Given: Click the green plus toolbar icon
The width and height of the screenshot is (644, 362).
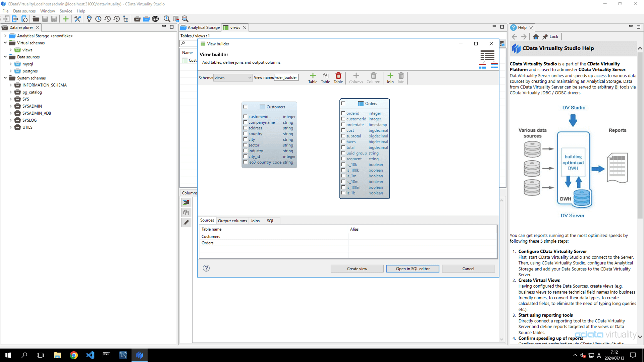Looking at the screenshot, I should (x=66, y=19).
